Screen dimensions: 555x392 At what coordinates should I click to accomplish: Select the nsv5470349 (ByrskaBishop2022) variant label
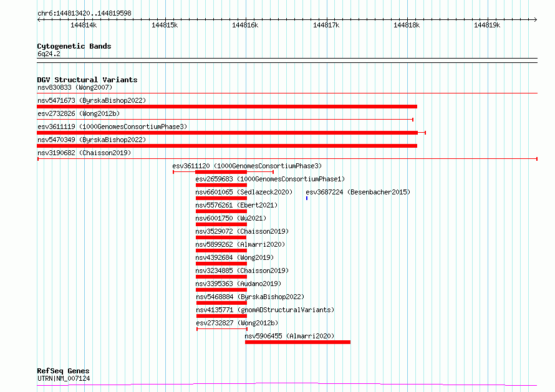click(92, 140)
